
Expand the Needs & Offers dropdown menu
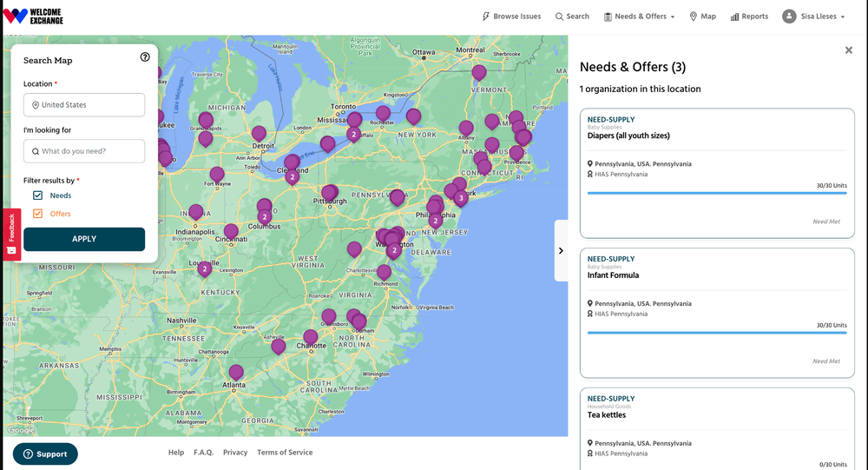point(639,17)
